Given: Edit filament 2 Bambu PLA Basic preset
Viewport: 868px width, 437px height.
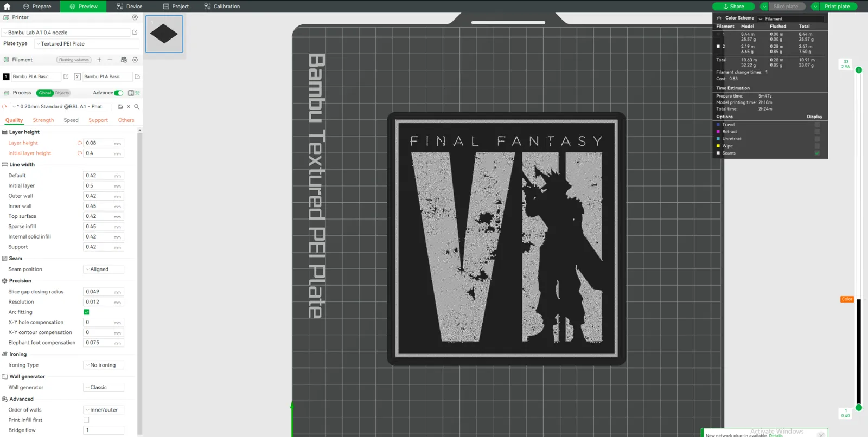Looking at the screenshot, I should pyautogui.click(x=137, y=76).
